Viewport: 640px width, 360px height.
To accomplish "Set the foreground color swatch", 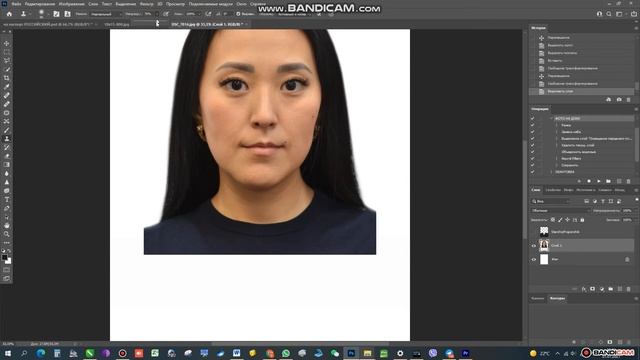I will 4,258.
